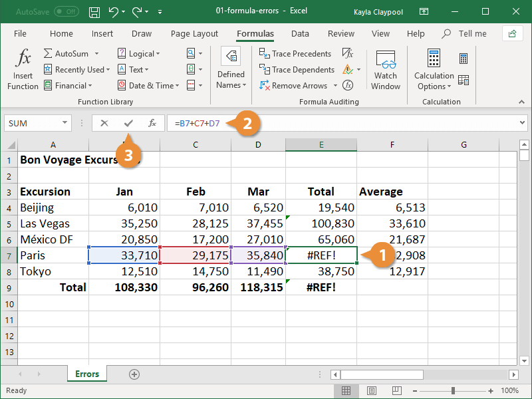Click the Errors sheet tab
Viewport: 532px width, 399px height.
86,374
